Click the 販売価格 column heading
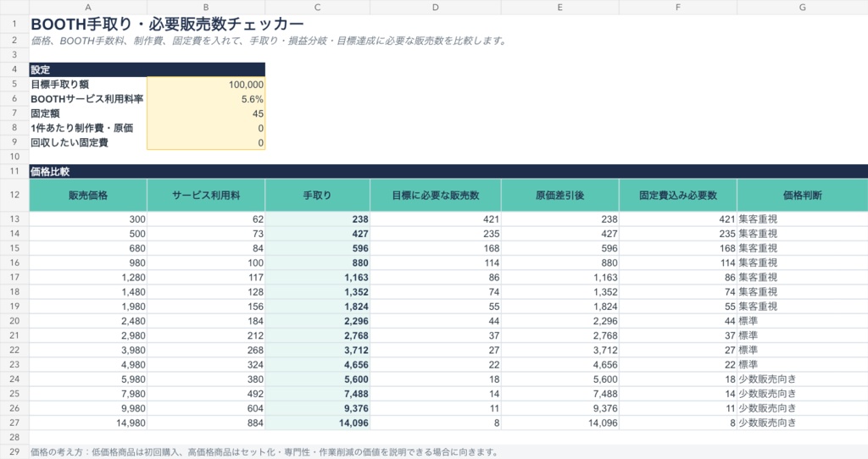Image resolution: width=868 pixels, height=459 pixels. [88, 195]
